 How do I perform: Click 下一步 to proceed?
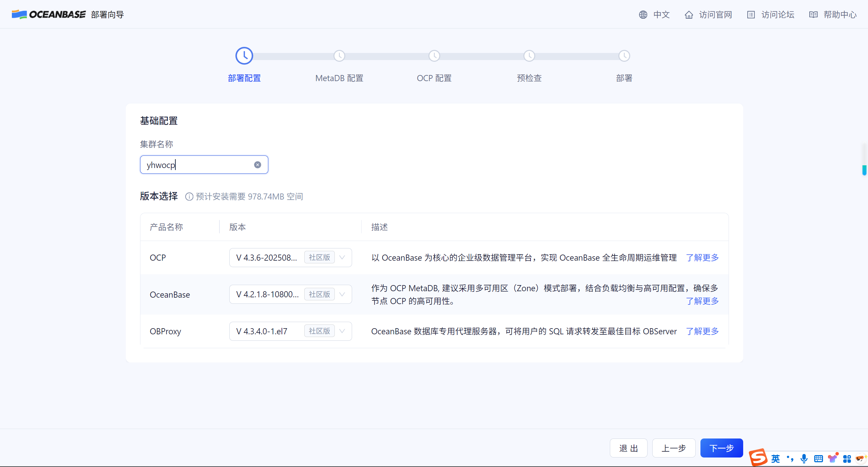coord(721,448)
